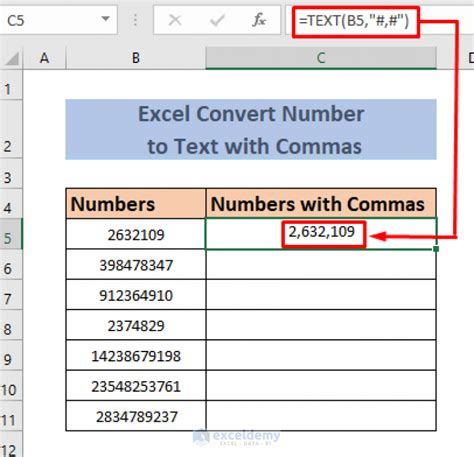Select cell containing 14238679198
Screen dimensions: 474x457
(x=136, y=356)
